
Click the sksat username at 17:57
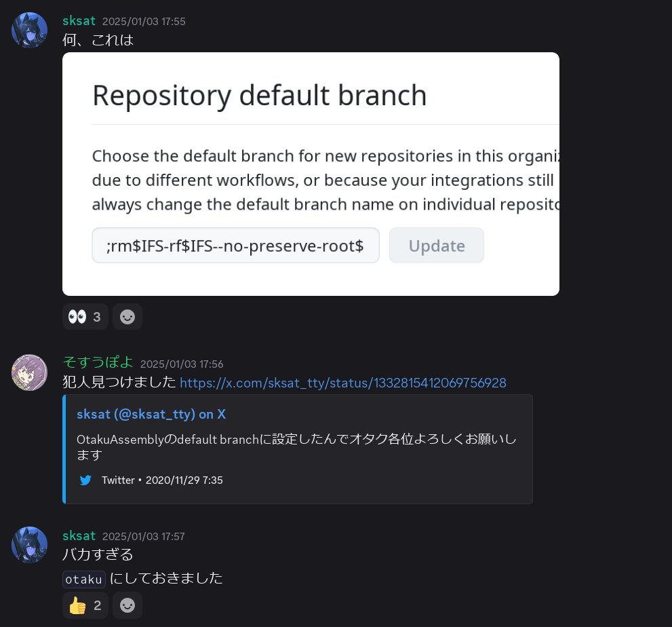click(x=79, y=535)
